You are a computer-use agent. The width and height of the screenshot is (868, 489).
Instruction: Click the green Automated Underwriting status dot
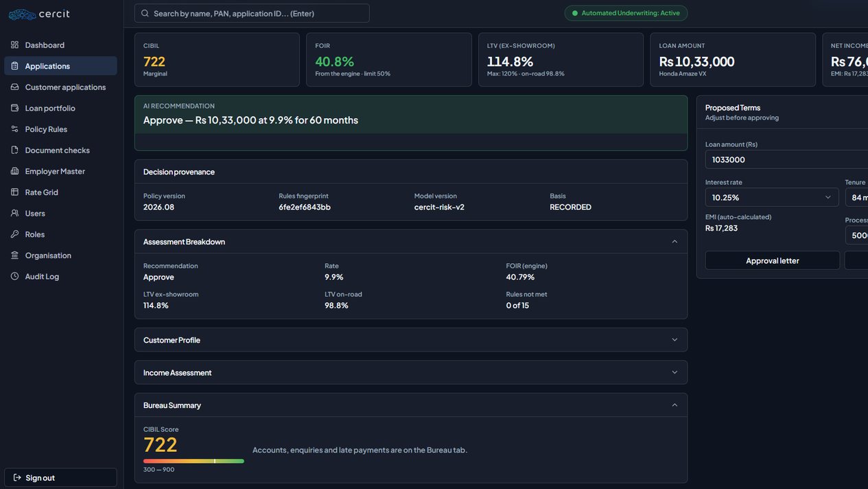[575, 13]
